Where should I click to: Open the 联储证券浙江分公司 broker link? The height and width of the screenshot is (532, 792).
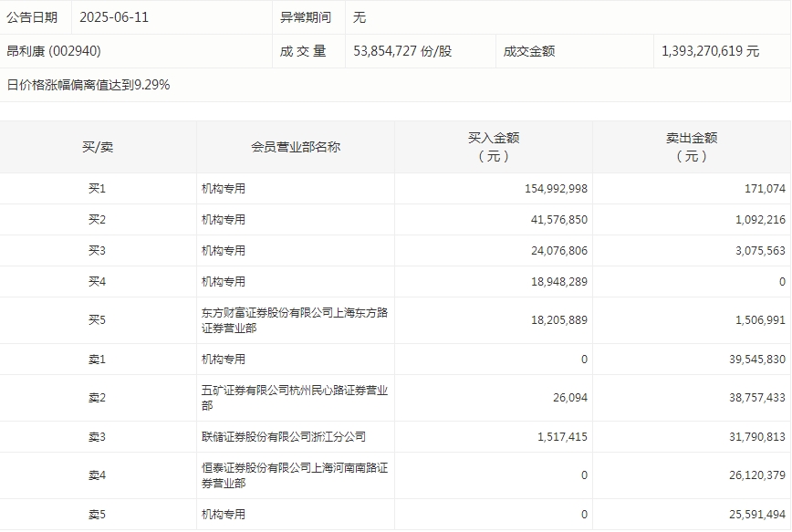tap(284, 437)
